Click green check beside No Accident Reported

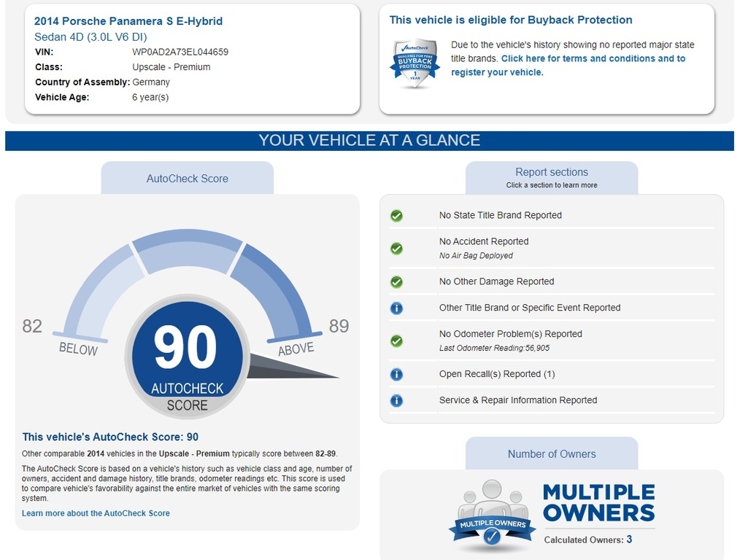(x=396, y=249)
